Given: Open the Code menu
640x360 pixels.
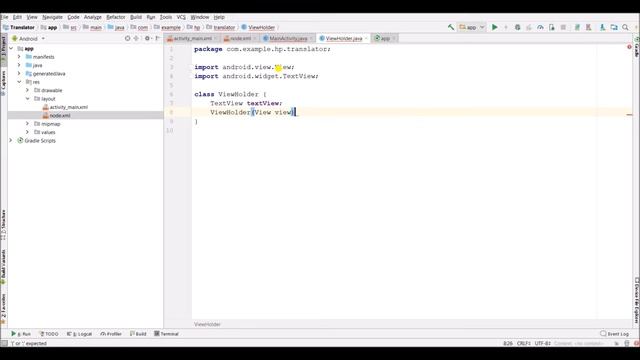Looking at the screenshot, I should click(x=73, y=17).
